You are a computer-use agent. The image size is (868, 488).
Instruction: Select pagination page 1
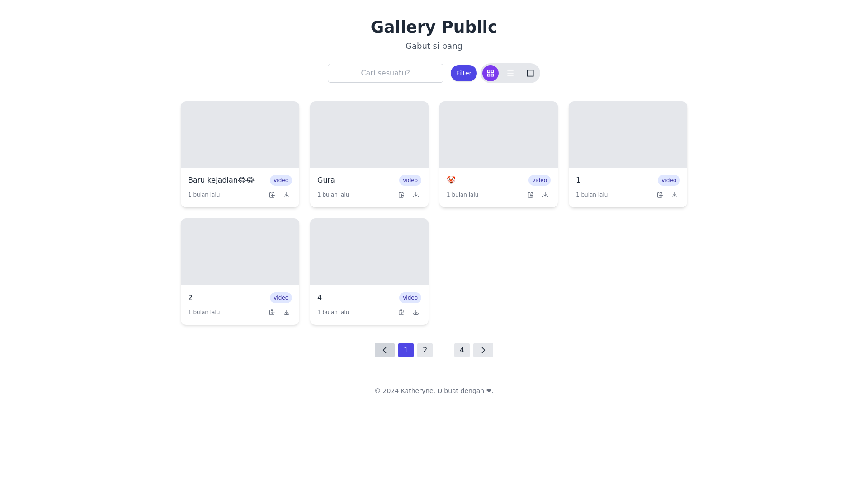pyautogui.click(x=406, y=350)
